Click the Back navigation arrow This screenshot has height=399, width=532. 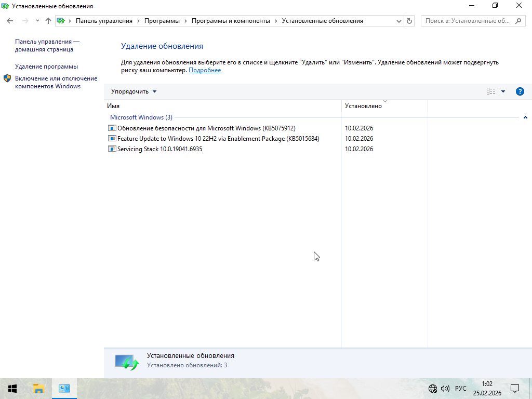coord(10,21)
